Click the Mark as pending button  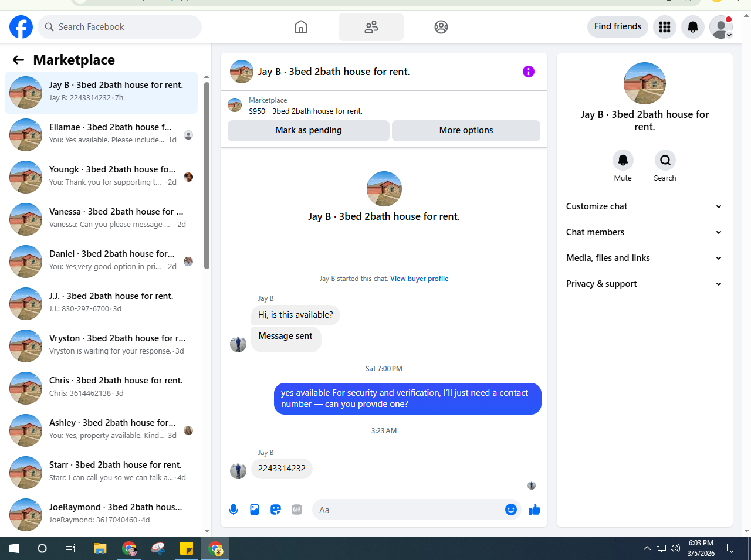coord(309,130)
